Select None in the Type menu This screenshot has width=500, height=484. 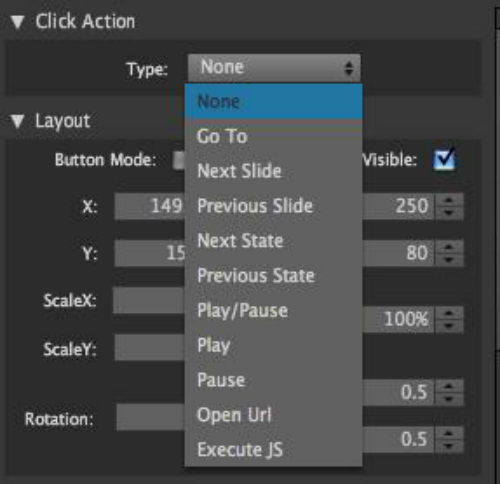[x=273, y=101]
